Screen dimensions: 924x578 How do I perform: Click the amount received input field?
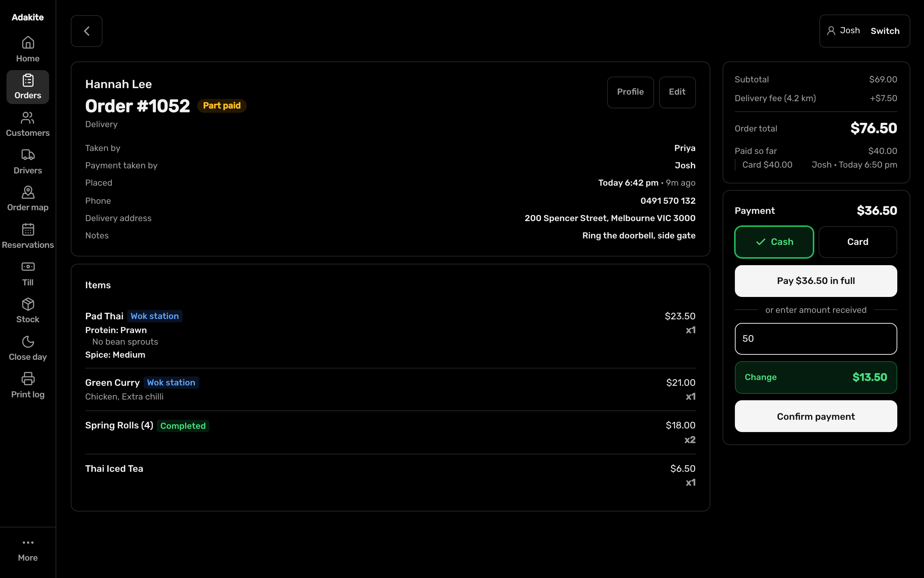[x=816, y=339]
